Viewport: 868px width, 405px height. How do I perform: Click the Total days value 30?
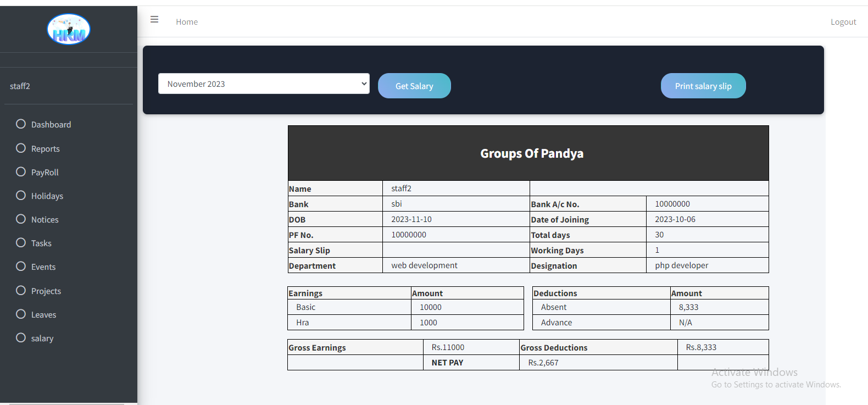[x=659, y=235]
